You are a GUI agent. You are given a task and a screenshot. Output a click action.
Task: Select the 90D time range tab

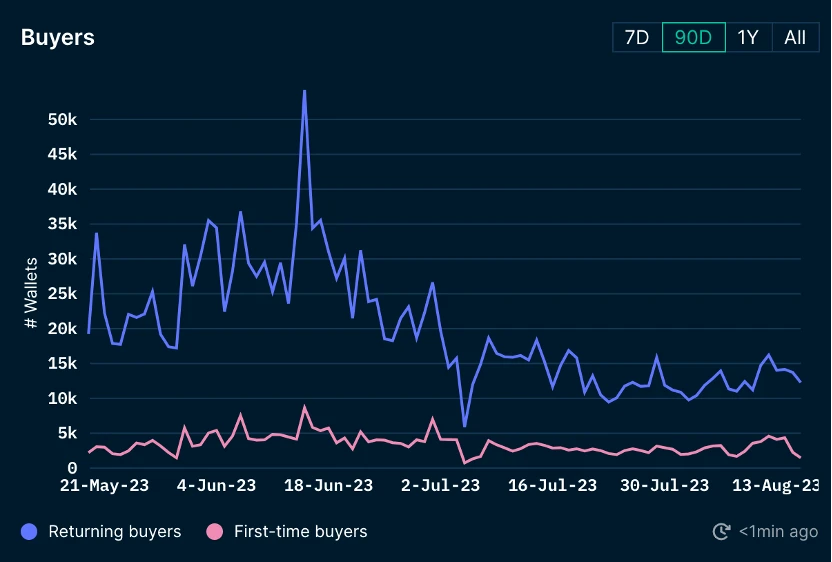[693, 38]
